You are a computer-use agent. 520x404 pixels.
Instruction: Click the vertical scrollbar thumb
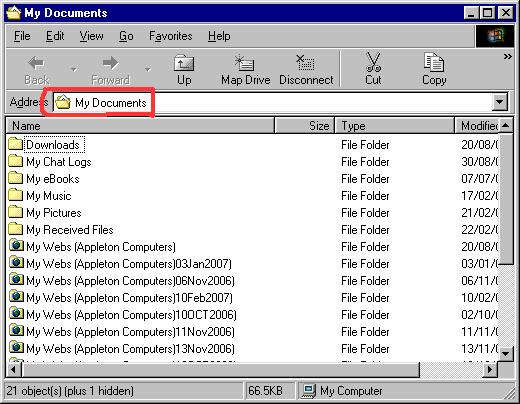pos(506,199)
